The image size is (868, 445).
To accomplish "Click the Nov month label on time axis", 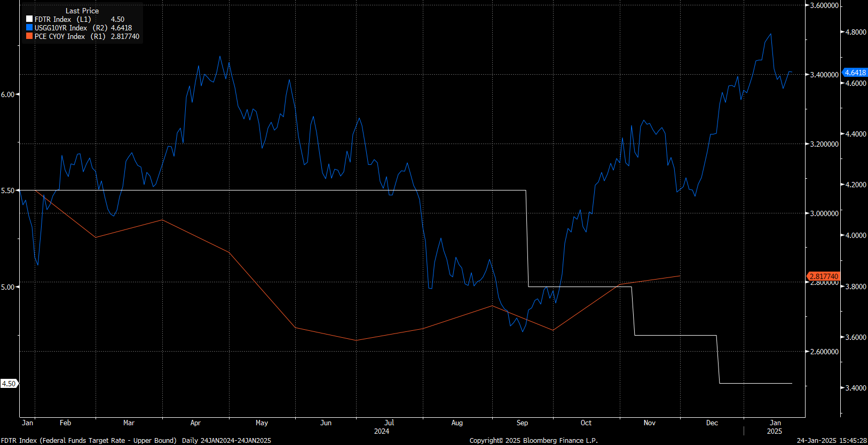I will pos(649,423).
